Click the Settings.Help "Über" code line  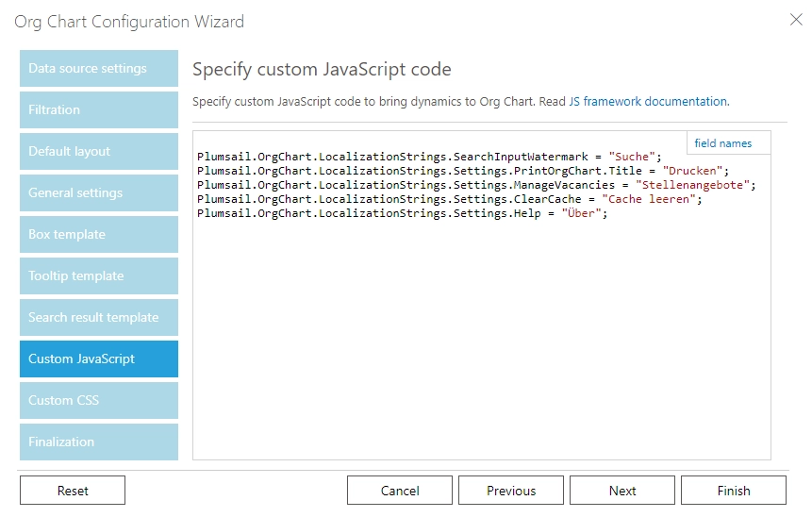coord(403,213)
